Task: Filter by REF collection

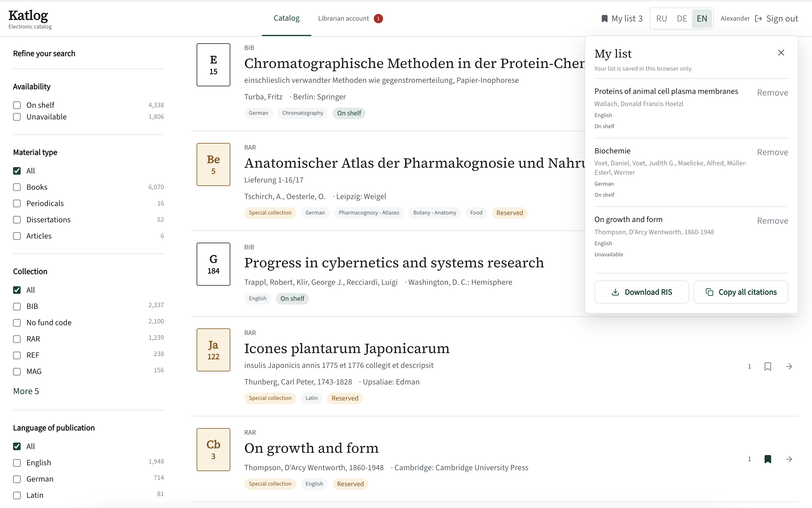Action: tap(17, 355)
